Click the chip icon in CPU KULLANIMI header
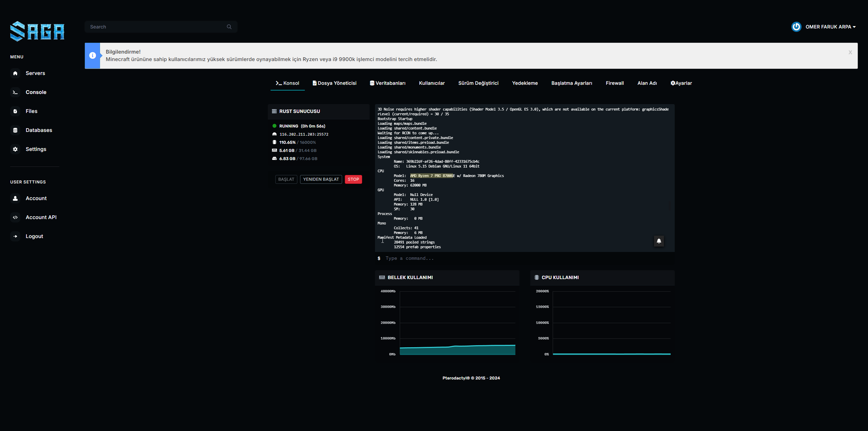Viewport: 868px width, 431px height. (x=537, y=277)
